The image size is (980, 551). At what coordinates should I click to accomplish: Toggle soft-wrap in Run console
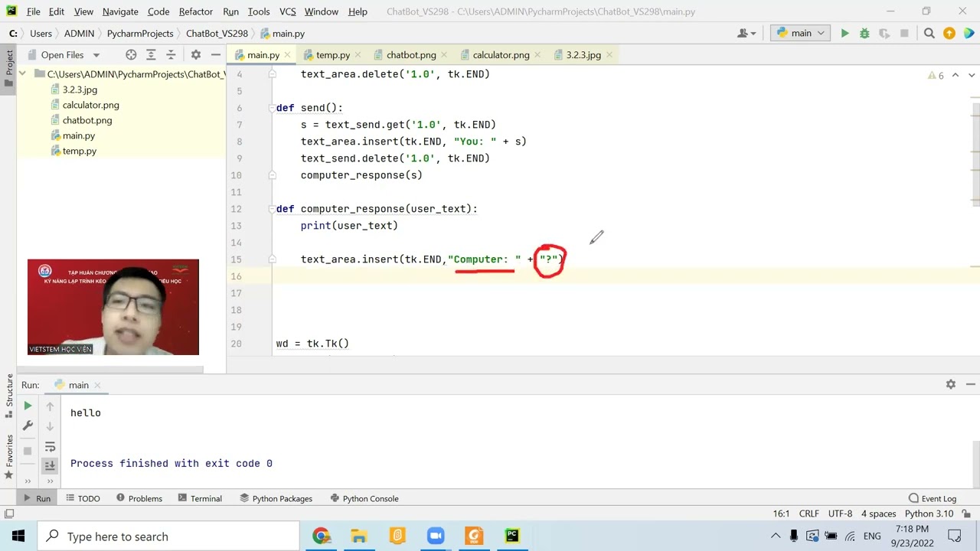(51, 446)
